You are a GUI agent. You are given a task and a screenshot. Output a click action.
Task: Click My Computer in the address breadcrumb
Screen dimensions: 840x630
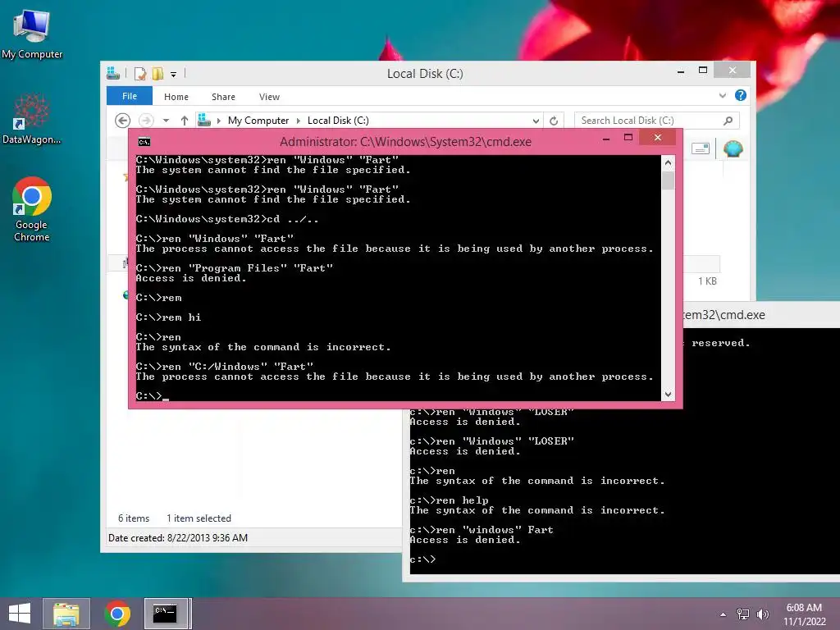258,121
